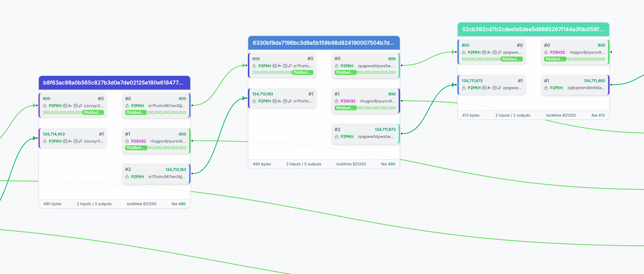Open transaction header b8f63ac98a0b565c…

(x=115, y=83)
